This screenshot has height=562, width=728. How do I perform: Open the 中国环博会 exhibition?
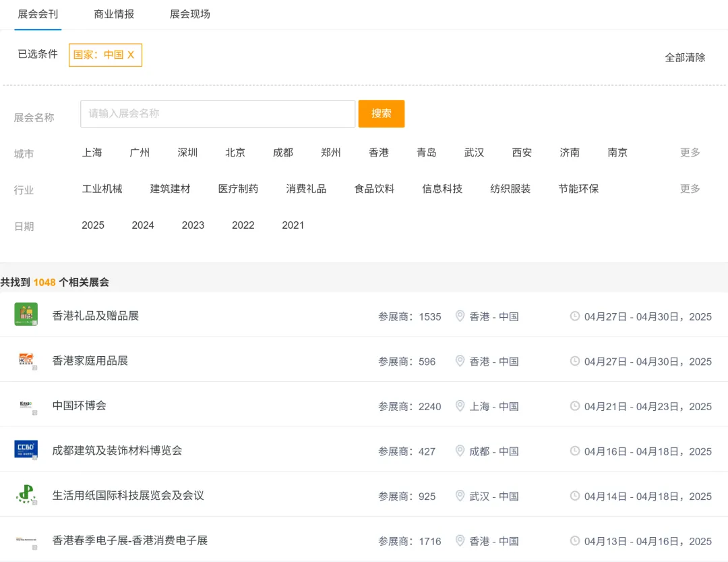(79, 405)
